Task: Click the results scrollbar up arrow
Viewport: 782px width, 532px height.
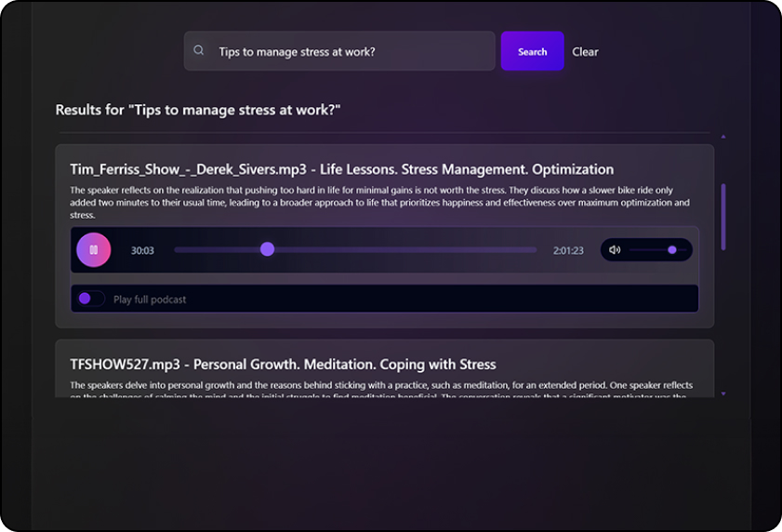Action: (723, 137)
